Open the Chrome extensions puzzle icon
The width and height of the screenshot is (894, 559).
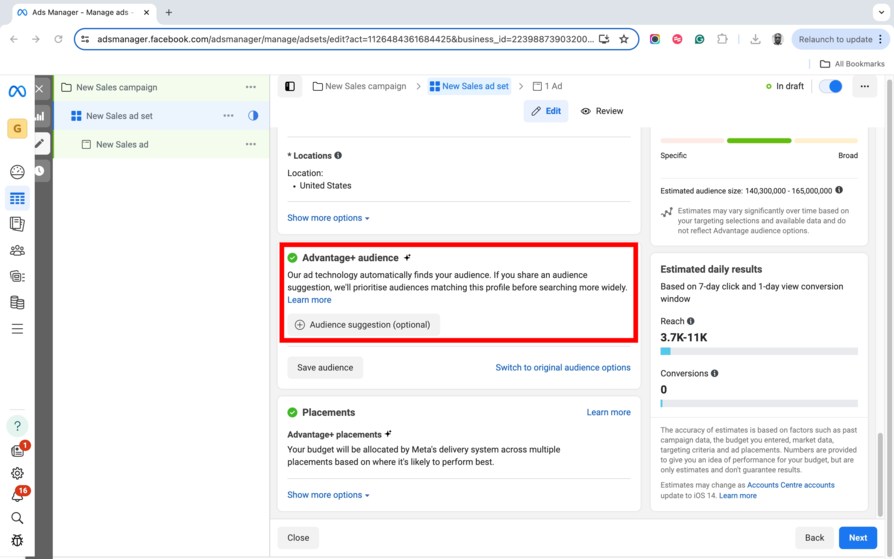click(x=722, y=39)
